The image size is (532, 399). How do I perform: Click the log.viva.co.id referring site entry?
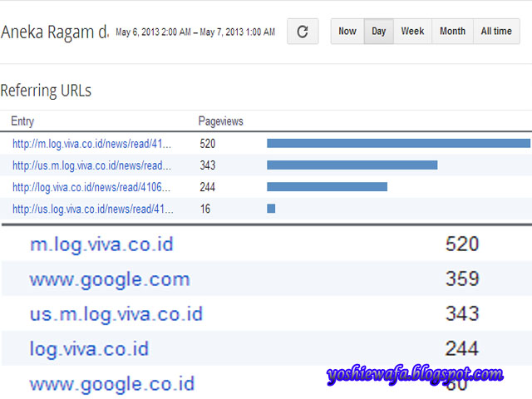[x=89, y=349]
